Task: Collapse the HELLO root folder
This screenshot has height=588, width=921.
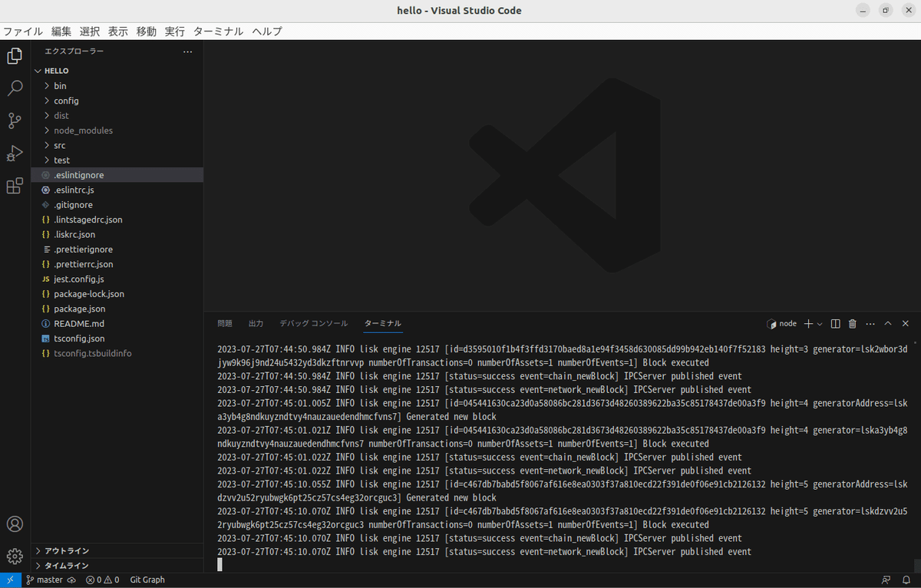Action: (x=117, y=71)
